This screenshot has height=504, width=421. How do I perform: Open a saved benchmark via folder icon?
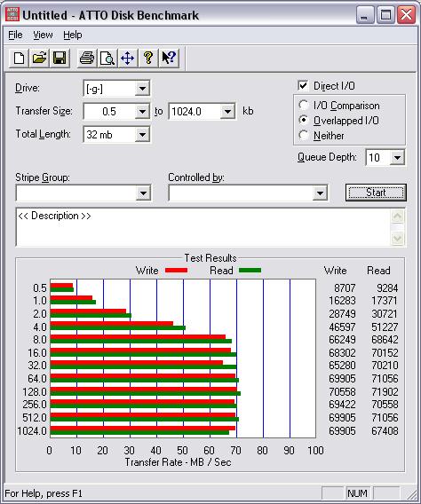[x=39, y=59]
